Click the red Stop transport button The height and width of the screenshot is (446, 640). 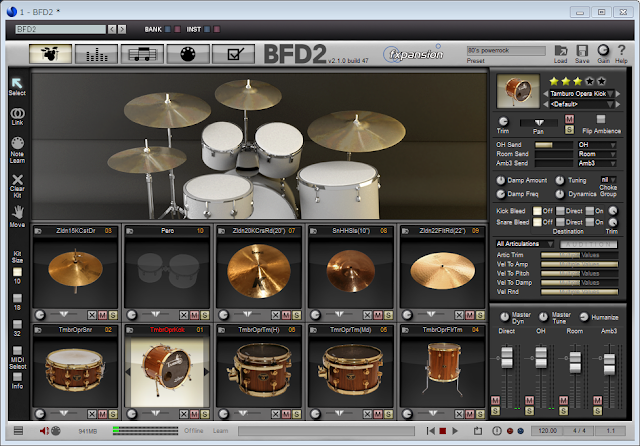pos(442,431)
